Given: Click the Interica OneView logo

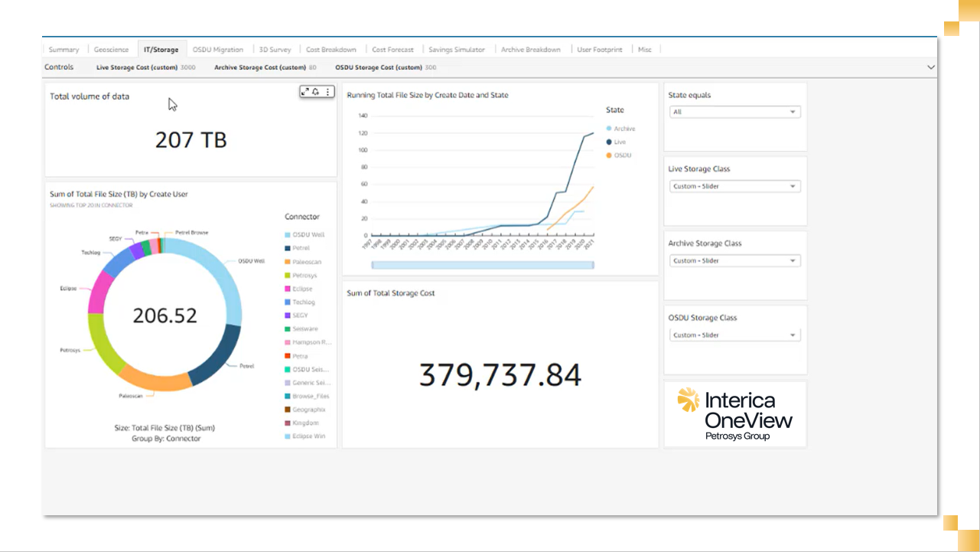Looking at the screenshot, I should click(734, 412).
